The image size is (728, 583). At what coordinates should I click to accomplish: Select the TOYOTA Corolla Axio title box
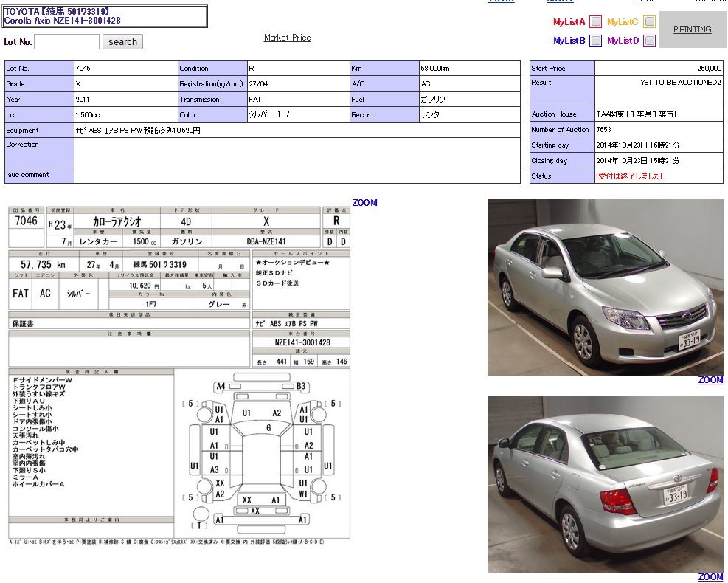pos(105,16)
